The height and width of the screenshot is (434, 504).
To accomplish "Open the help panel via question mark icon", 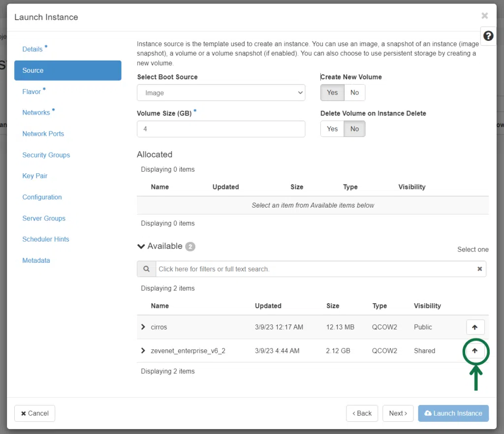I will pos(488,36).
